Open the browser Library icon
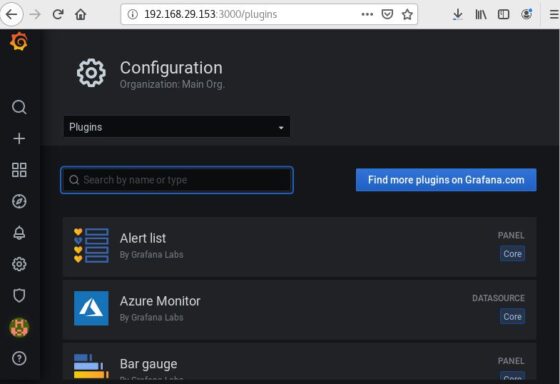The image size is (560, 384). tap(481, 14)
